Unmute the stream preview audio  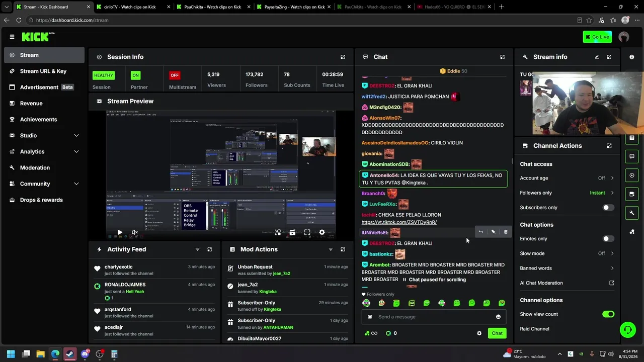click(x=135, y=233)
